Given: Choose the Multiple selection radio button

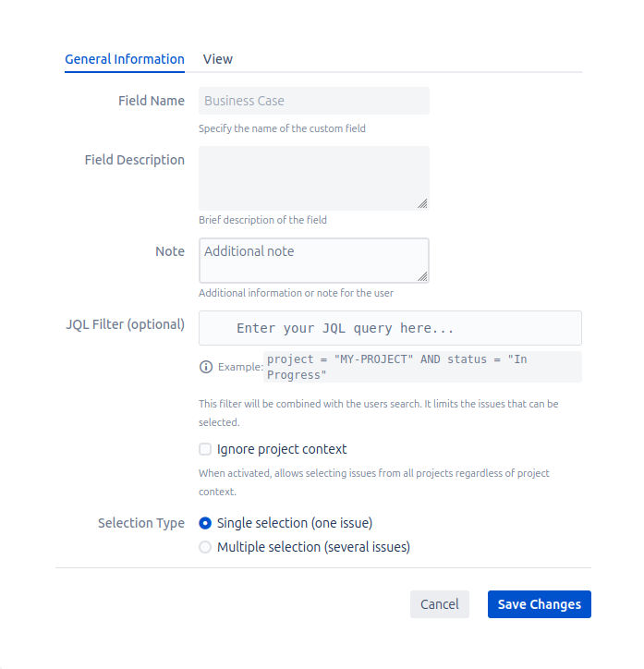Looking at the screenshot, I should tap(205, 547).
